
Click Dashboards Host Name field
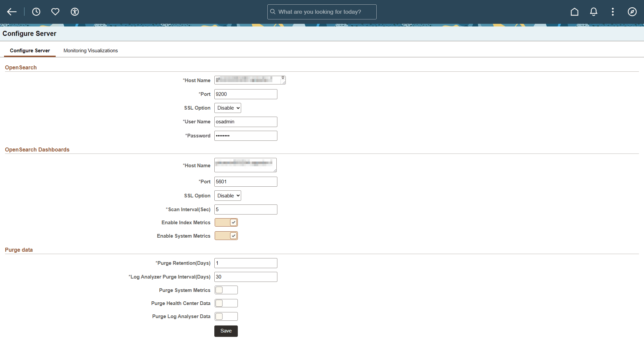point(246,165)
